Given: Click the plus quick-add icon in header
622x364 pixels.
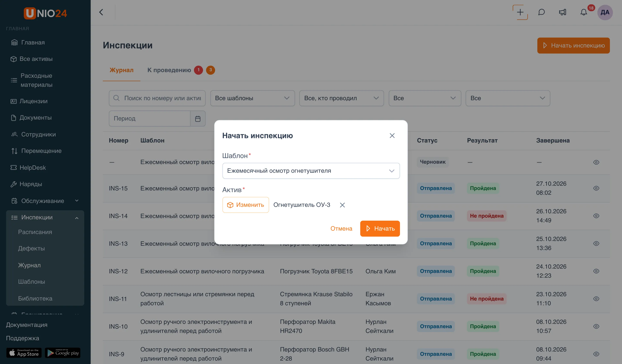Looking at the screenshot, I should click(x=520, y=12).
